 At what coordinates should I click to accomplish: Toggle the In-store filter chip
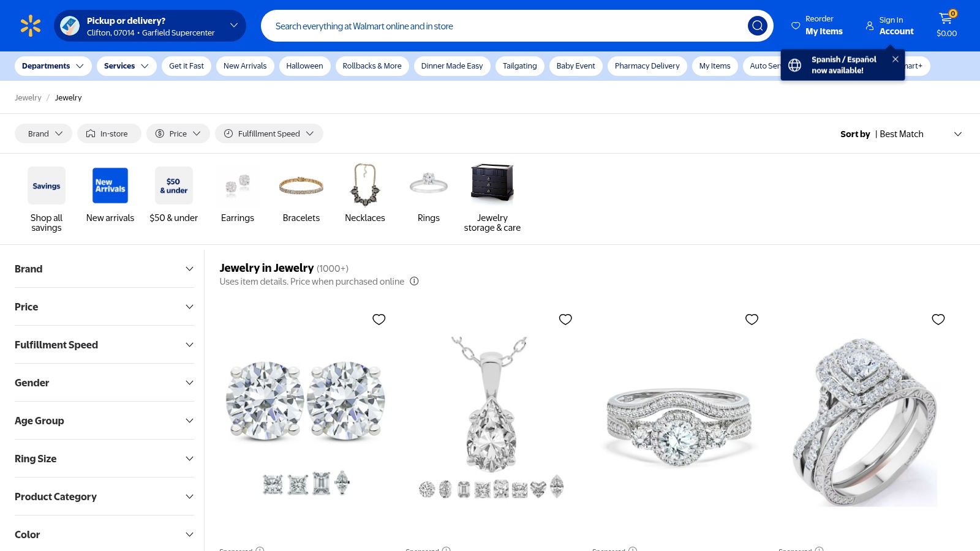pos(109,133)
